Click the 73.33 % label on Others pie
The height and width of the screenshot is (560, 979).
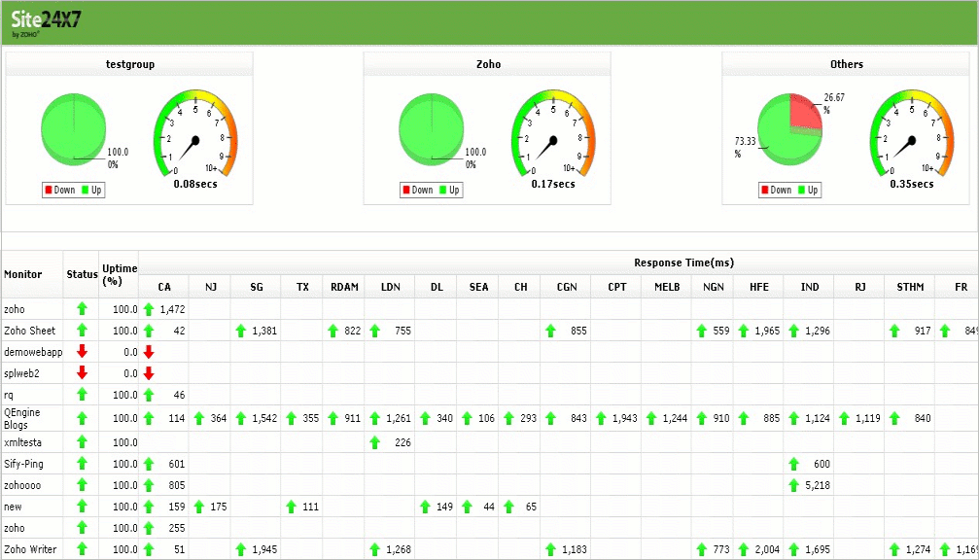(x=745, y=147)
